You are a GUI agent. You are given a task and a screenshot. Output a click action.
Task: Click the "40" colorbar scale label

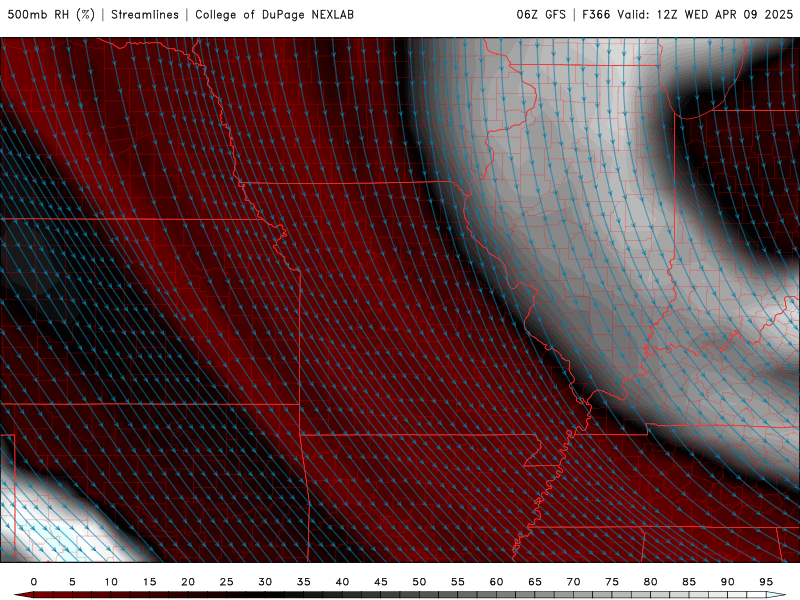point(342,582)
